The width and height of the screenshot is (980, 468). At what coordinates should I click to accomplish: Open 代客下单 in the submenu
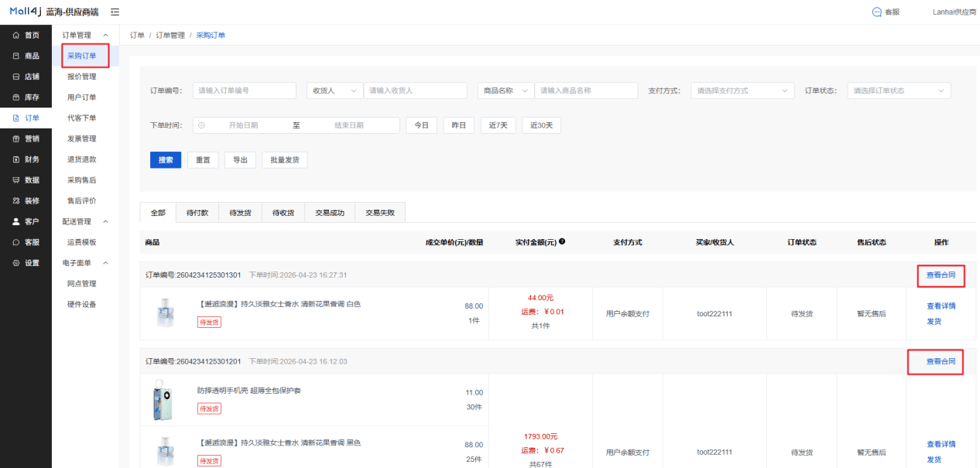pos(82,118)
